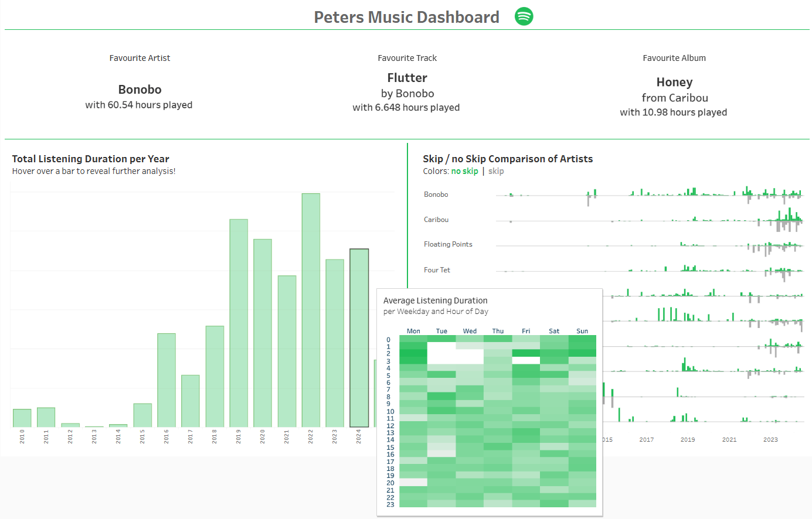Click the 2023 tick on artist timeline axis
This screenshot has height=519, width=812.
[x=770, y=439]
